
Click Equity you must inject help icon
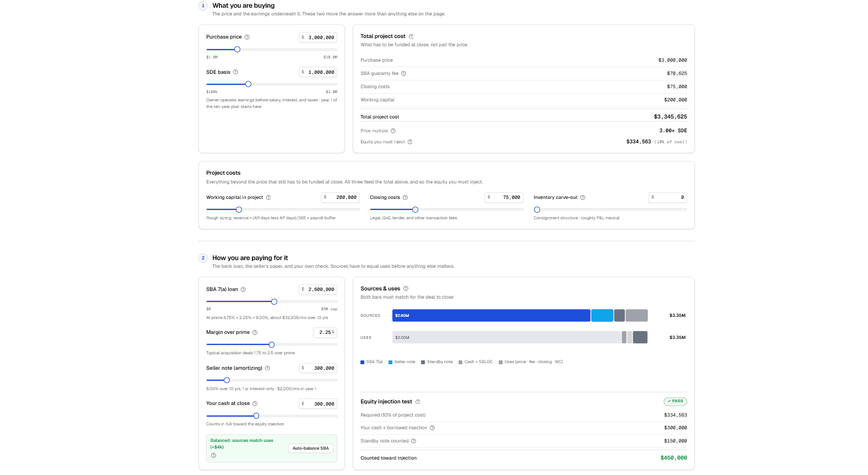coord(410,142)
